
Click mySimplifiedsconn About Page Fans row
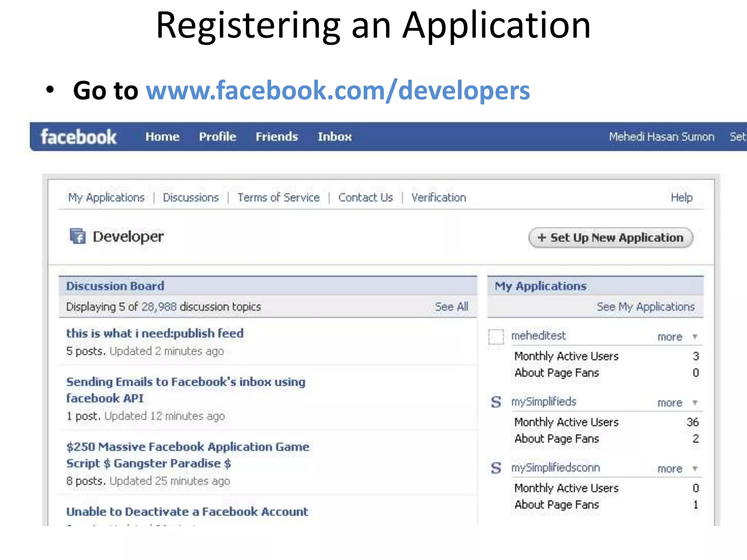pos(607,505)
